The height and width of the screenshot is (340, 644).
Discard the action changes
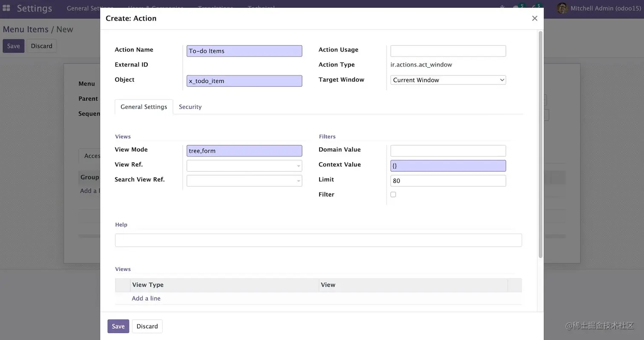147,326
